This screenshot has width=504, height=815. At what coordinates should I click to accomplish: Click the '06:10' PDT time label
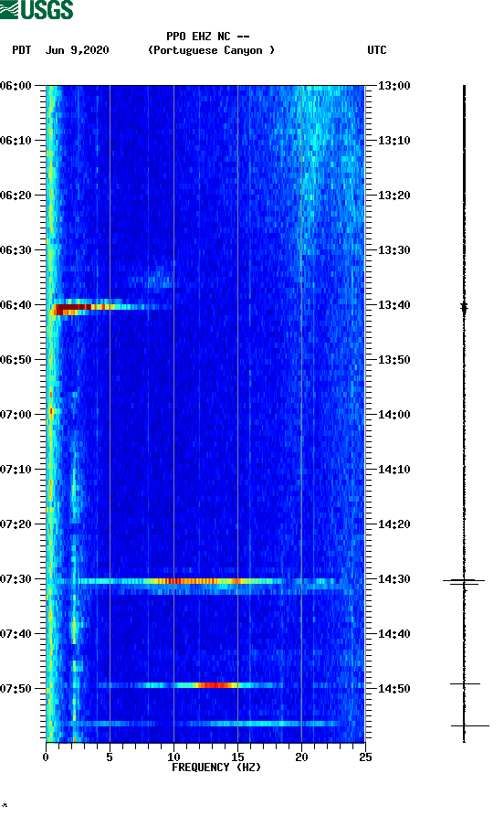pos(16,141)
